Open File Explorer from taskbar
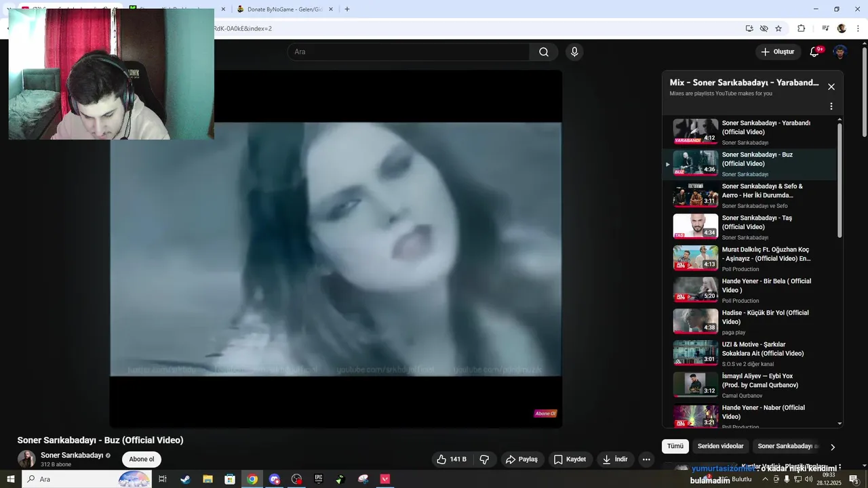Viewport: 868px width, 488px height. point(208,479)
